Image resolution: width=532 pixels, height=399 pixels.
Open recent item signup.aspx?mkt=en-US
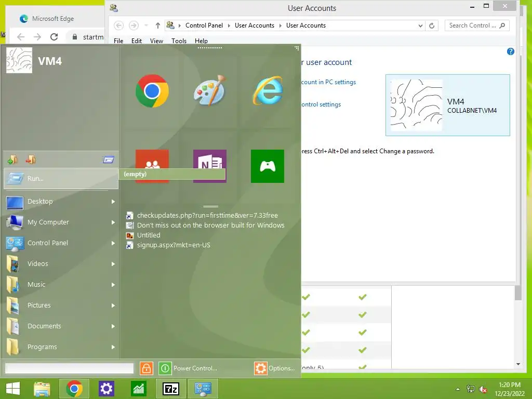174,245
